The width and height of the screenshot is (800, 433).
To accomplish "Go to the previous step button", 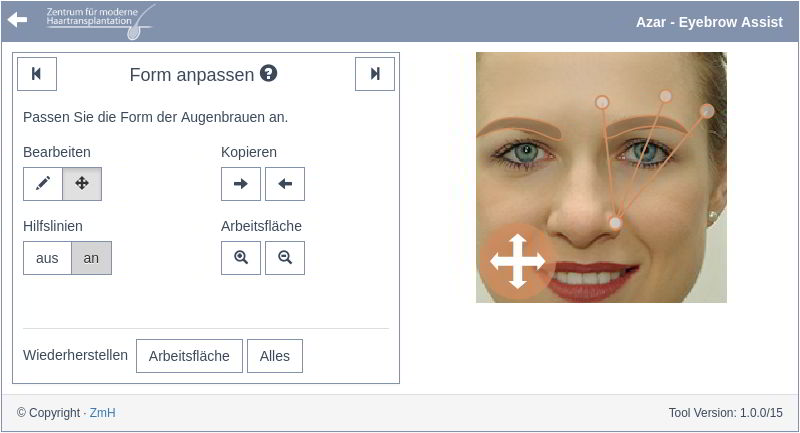I will coord(37,74).
